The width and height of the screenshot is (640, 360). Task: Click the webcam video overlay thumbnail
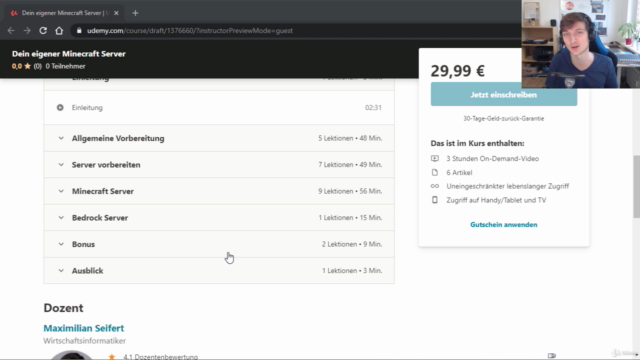click(580, 44)
